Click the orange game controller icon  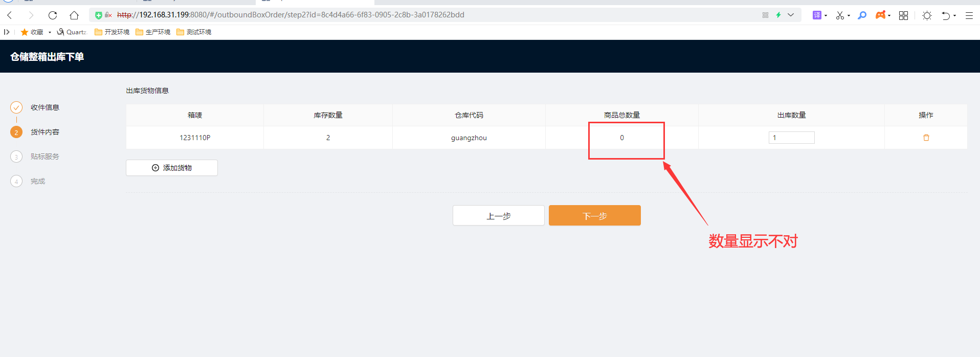[x=880, y=15]
